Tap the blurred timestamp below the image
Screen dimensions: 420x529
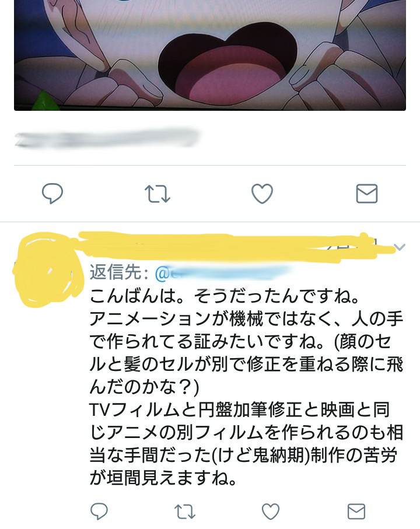(107, 138)
